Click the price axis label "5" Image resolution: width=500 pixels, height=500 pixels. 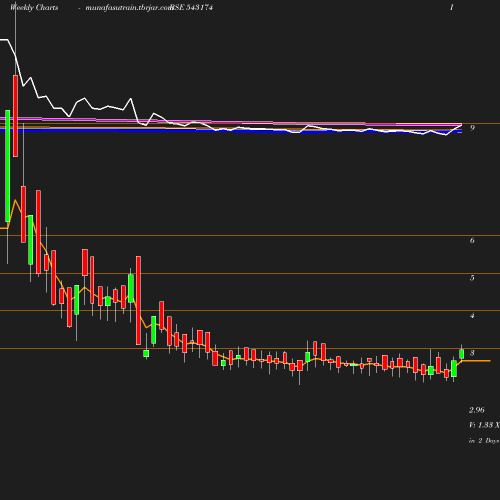tap(472, 278)
